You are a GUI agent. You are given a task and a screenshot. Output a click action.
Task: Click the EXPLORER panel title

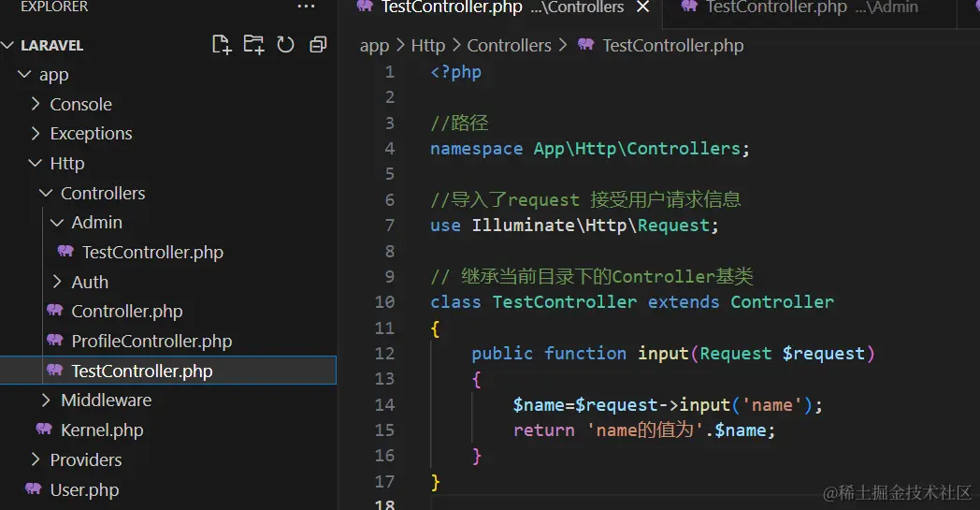pyautogui.click(x=54, y=7)
